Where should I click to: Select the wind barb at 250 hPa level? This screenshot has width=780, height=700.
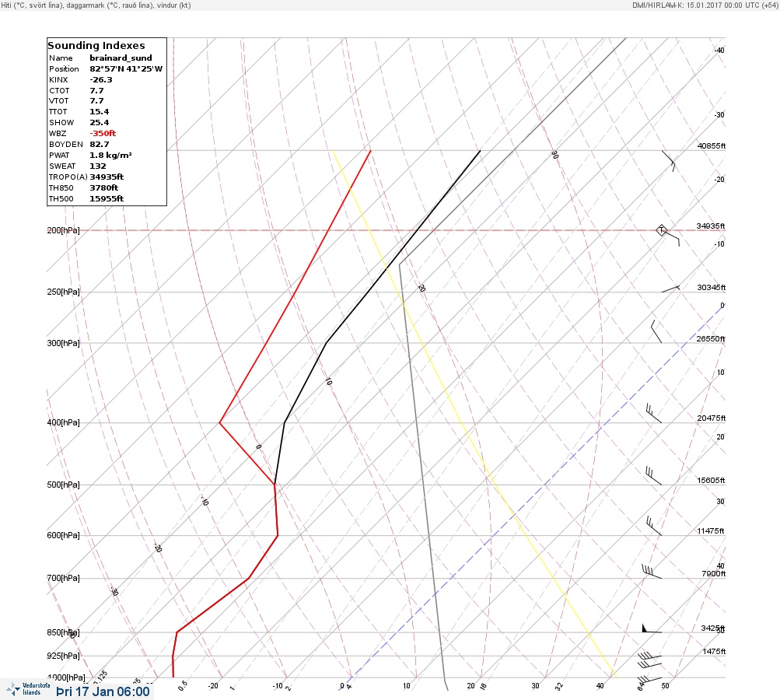point(670,289)
